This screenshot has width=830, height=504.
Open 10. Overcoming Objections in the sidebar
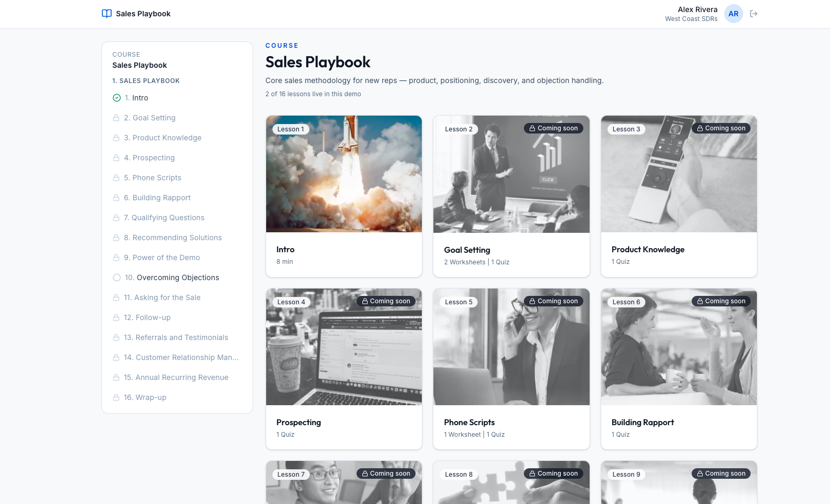[x=177, y=277]
